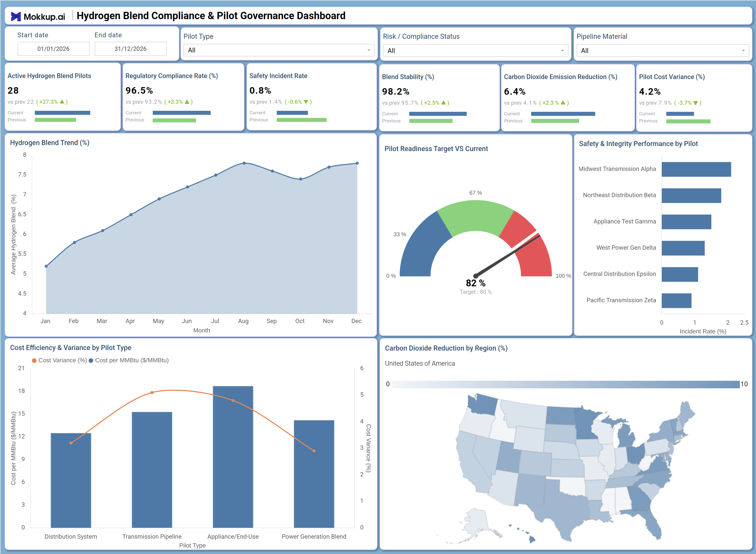Click the Current bar in Active Hydrogen Blend Pilots card
The width and height of the screenshot is (756, 554).
(62, 113)
